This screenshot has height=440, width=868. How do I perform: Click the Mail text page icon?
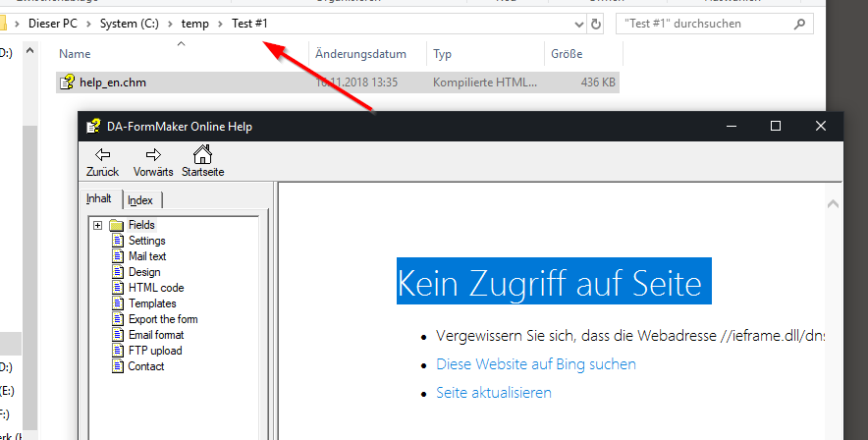click(x=118, y=255)
